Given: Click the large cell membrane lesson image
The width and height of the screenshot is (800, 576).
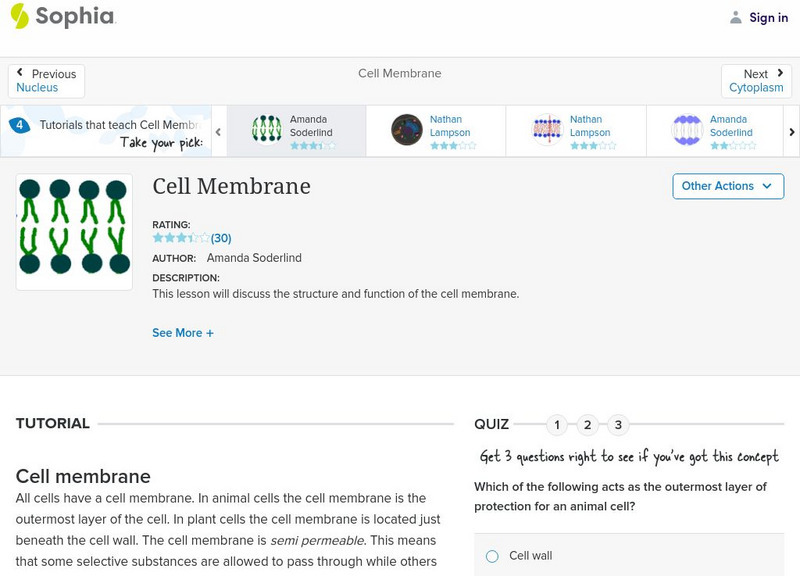Looking at the screenshot, I should click(74, 232).
